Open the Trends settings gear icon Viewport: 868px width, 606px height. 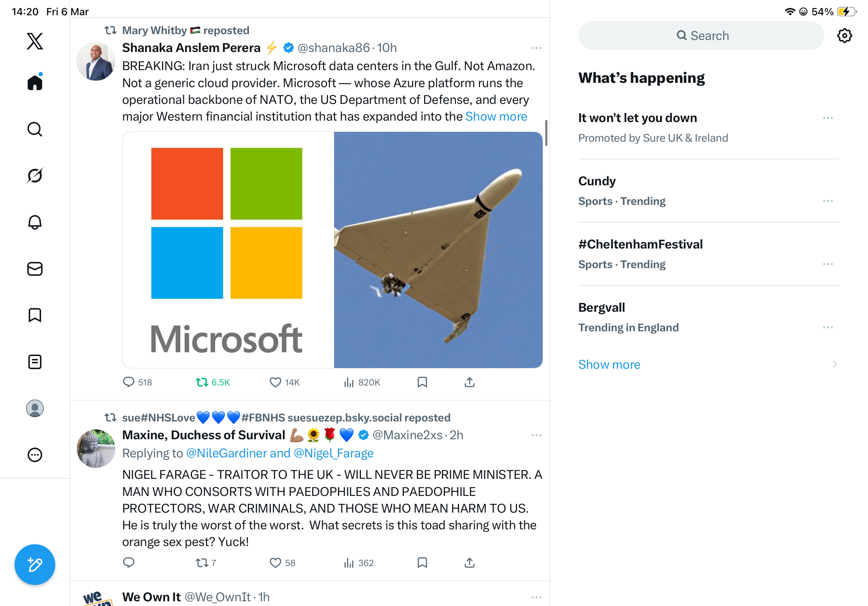pos(844,36)
